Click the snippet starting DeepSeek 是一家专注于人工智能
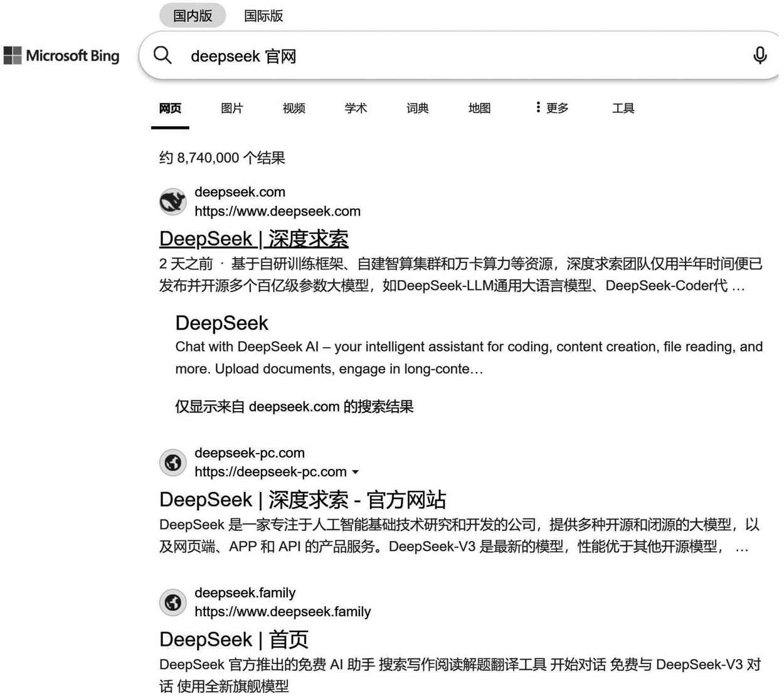This screenshot has width=784, height=696. tap(460, 536)
